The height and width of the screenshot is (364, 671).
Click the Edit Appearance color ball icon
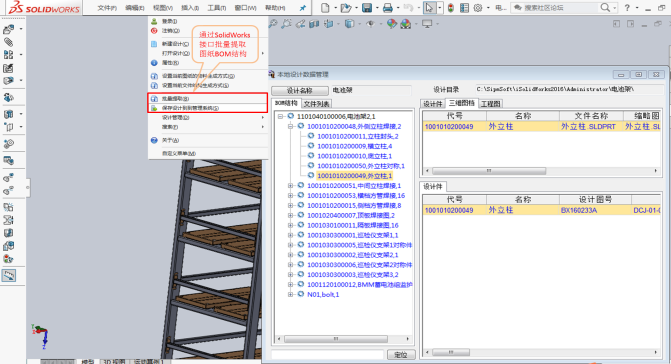[x=392, y=24]
